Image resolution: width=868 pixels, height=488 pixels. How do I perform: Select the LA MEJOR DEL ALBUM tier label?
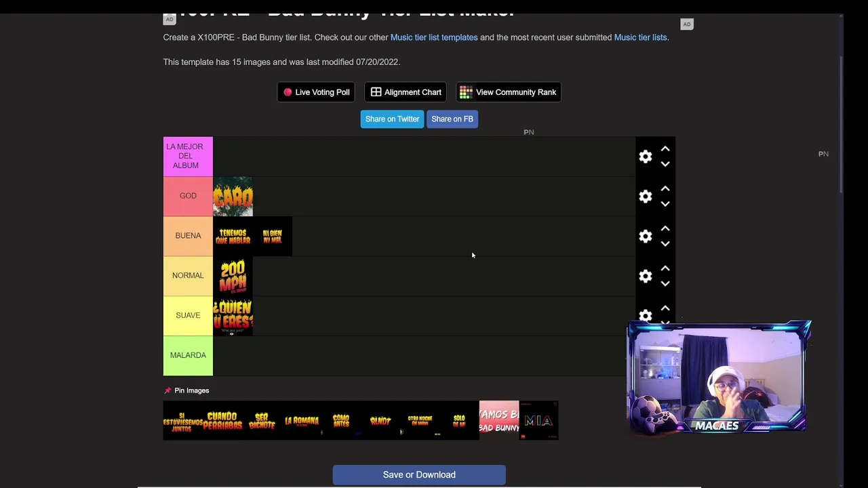[x=188, y=157]
